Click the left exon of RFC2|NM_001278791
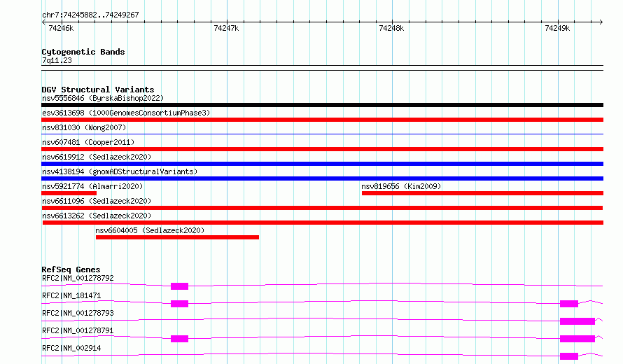623x364 pixels. (x=180, y=339)
